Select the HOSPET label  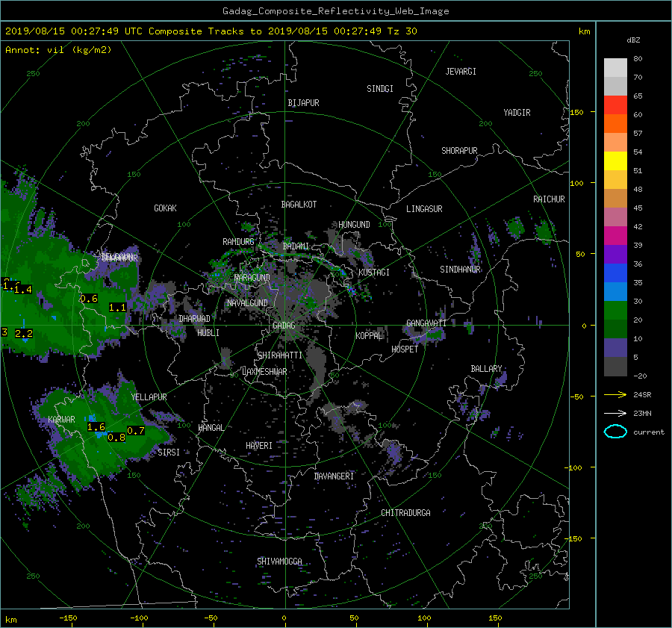click(x=405, y=349)
